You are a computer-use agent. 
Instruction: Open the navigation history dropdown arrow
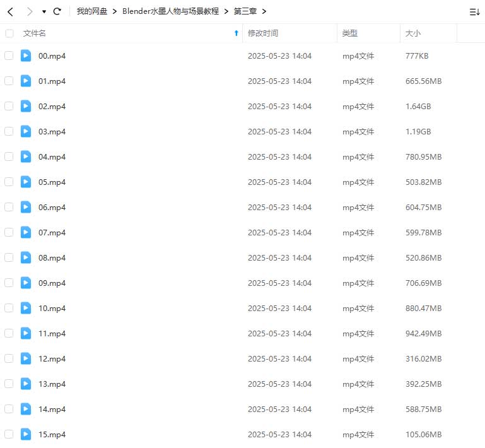[44, 12]
